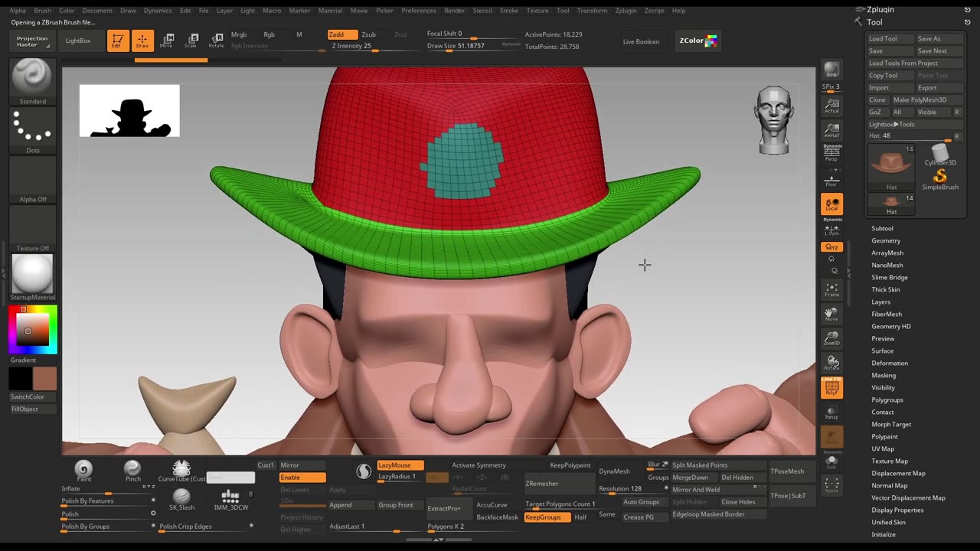The width and height of the screenshot is (980, 551).
Task: Click the Projection Master button
Action: click(x=32, y=41)
